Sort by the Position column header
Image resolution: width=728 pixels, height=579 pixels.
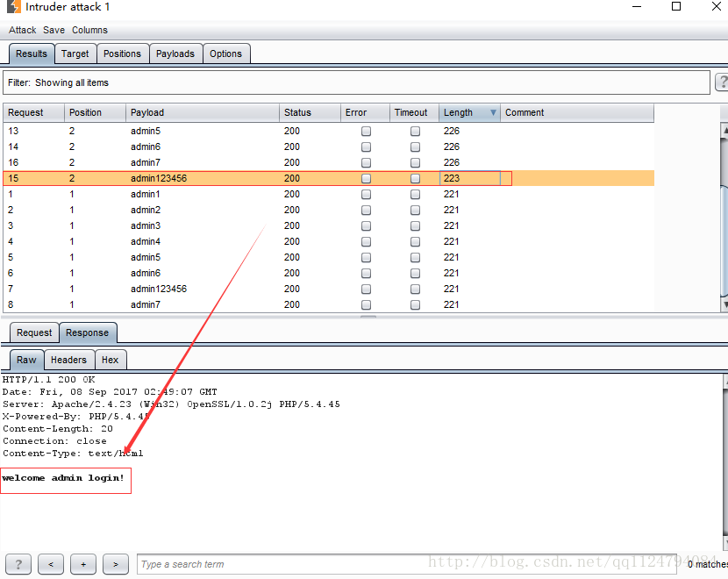(96, 112)
